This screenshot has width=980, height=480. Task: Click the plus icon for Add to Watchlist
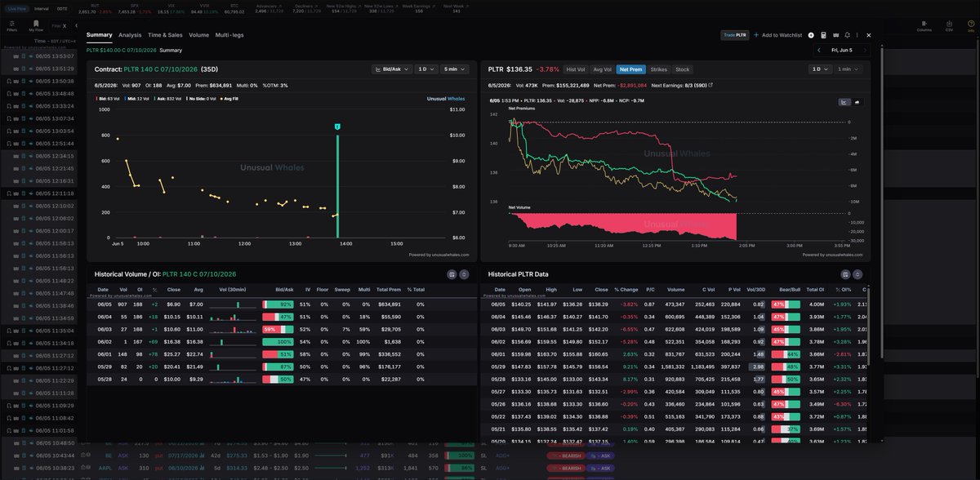pos(756,35)
